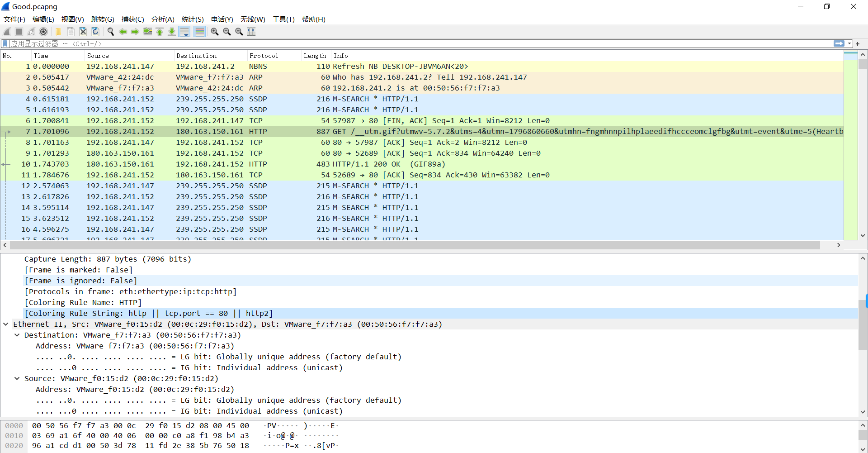Sort by the Protocol column header
The image size is (868, 453).
(x=274, y=56)
